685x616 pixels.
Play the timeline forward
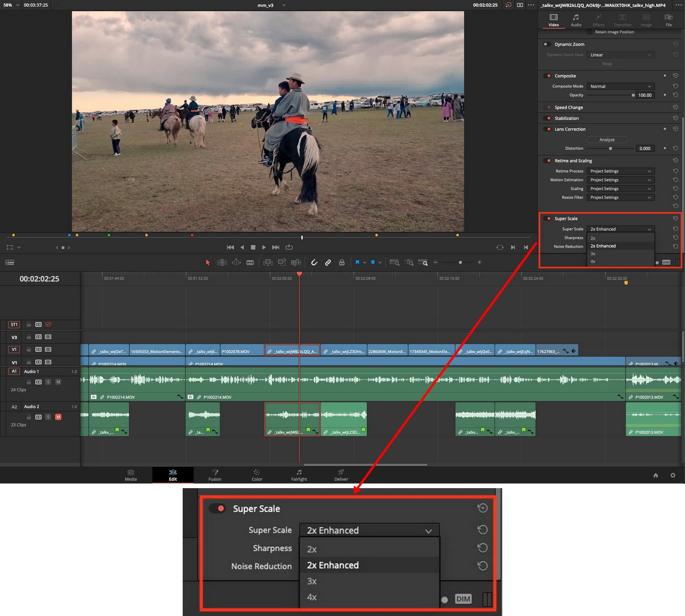[264, 247]
